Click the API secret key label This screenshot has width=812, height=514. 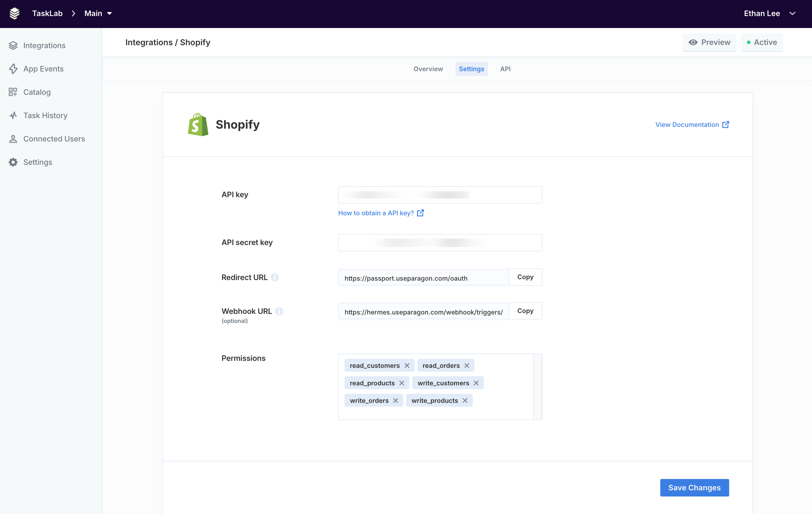click(247, 242)
